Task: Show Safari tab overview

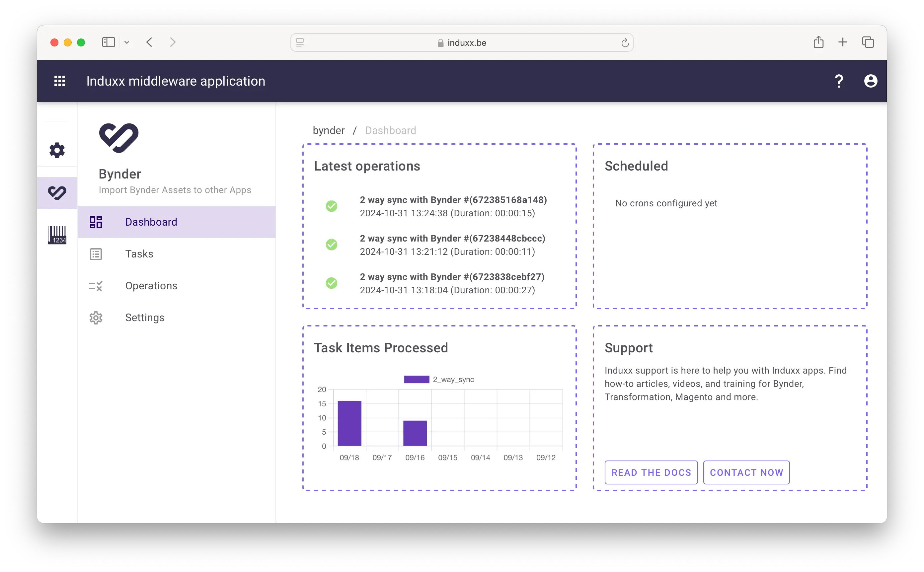Action: tap(868, 42)
